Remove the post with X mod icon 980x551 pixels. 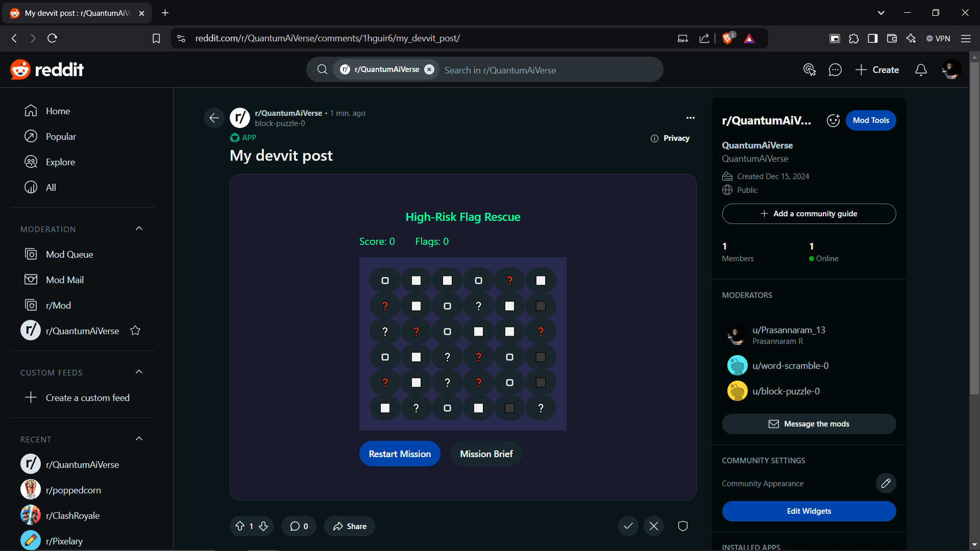(654, 526)
